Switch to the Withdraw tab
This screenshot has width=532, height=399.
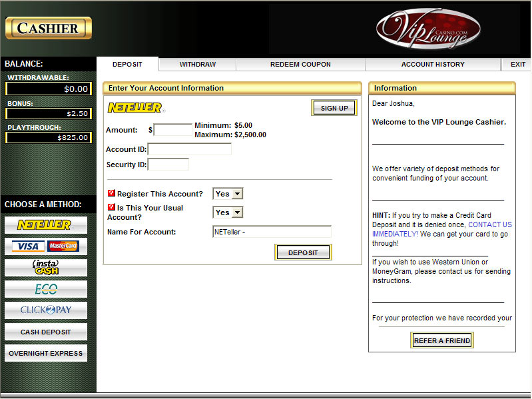pyautogui.click(x=197, y=65)
